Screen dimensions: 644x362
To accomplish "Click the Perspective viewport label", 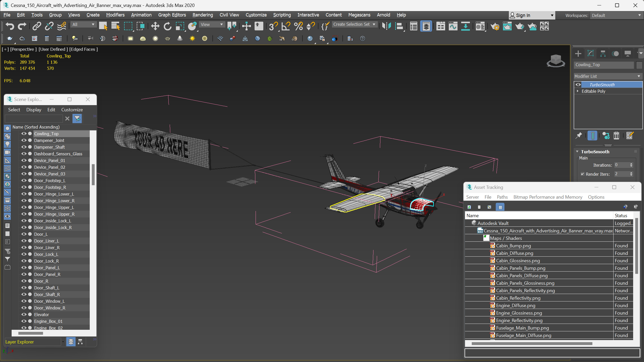I will coord(23,49).
